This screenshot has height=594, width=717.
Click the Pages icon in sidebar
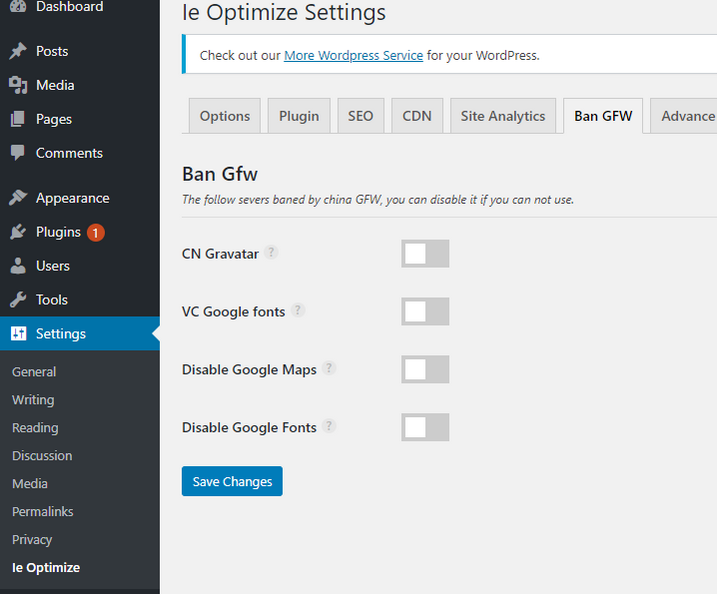18,119
